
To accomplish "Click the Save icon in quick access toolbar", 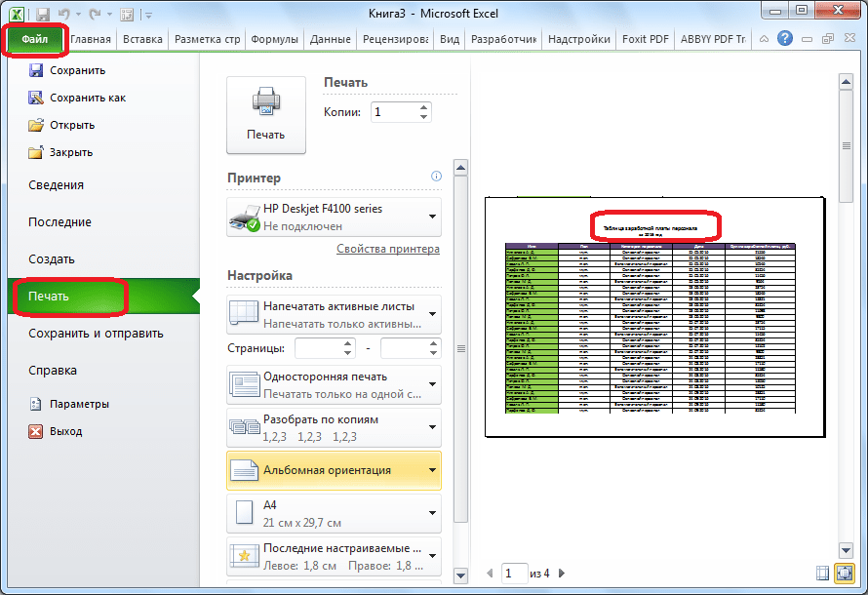I will click(x=44, y=14).
